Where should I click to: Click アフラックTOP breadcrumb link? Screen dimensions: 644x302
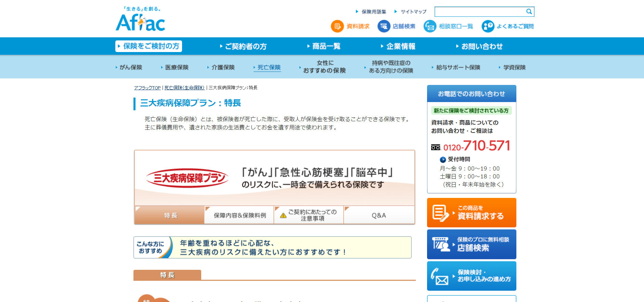coord(147,88)
